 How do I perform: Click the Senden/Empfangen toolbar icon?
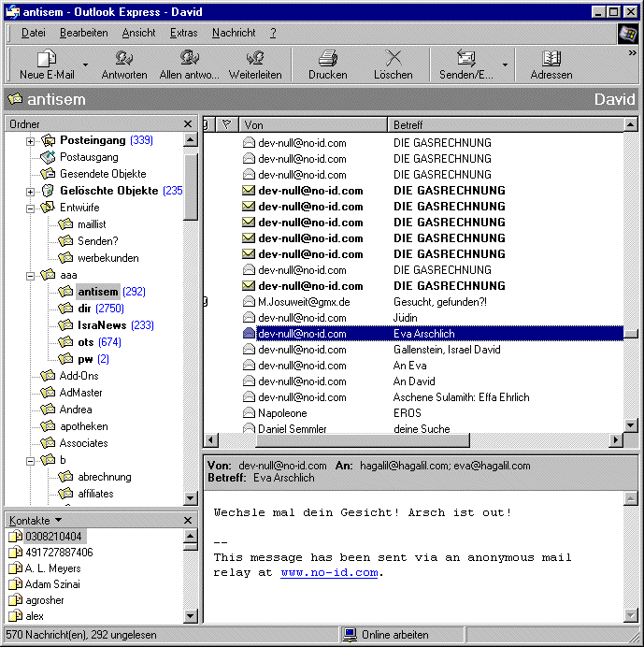point(465,58)
